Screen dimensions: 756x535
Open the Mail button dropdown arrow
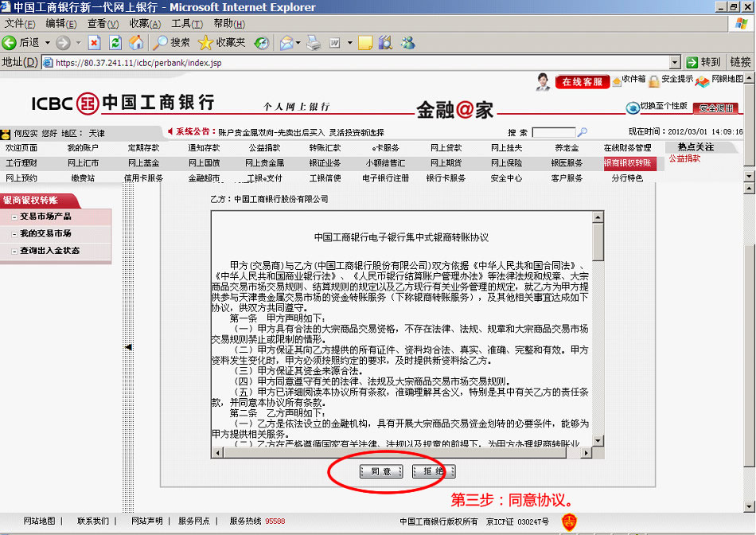[298, 43]
